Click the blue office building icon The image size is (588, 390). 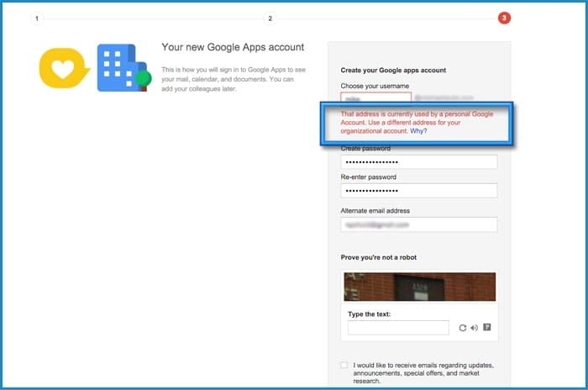124,68
